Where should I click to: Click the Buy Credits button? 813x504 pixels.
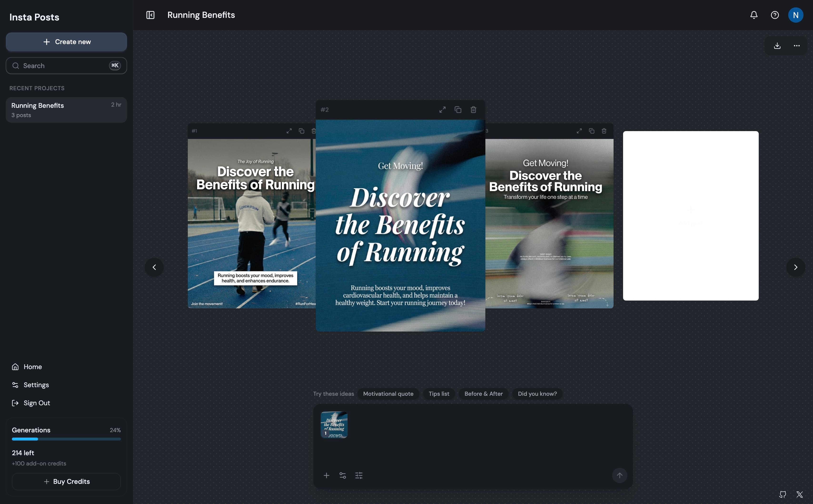click(x=66, y=481)
